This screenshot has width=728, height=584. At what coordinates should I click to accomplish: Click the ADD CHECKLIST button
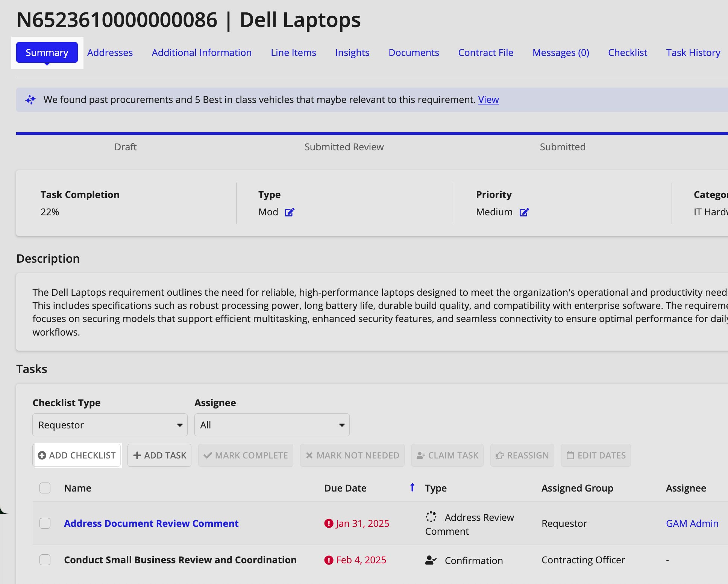[77, 455]
